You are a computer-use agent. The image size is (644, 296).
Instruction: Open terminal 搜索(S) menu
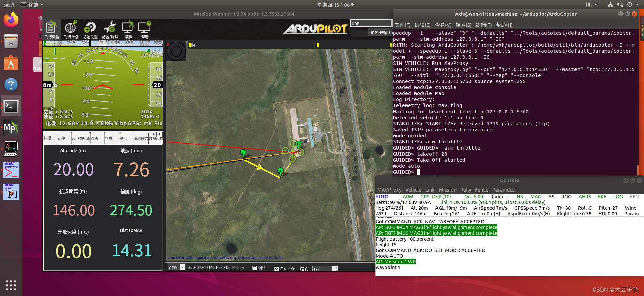463,25
